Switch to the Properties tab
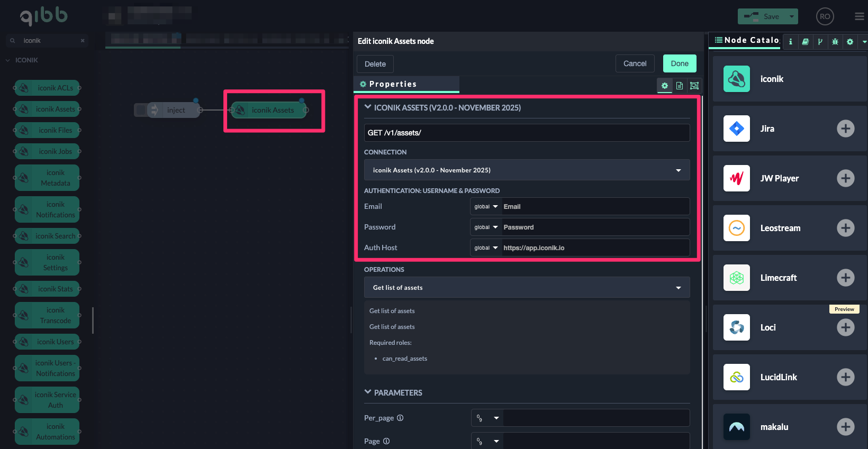The image size is (868, 449). tap(406, 84)
